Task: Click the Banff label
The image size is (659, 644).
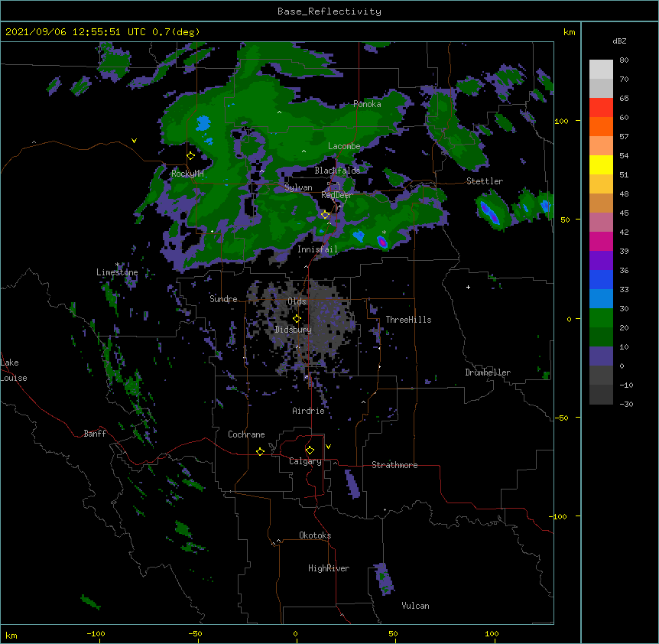Action: 95,434
